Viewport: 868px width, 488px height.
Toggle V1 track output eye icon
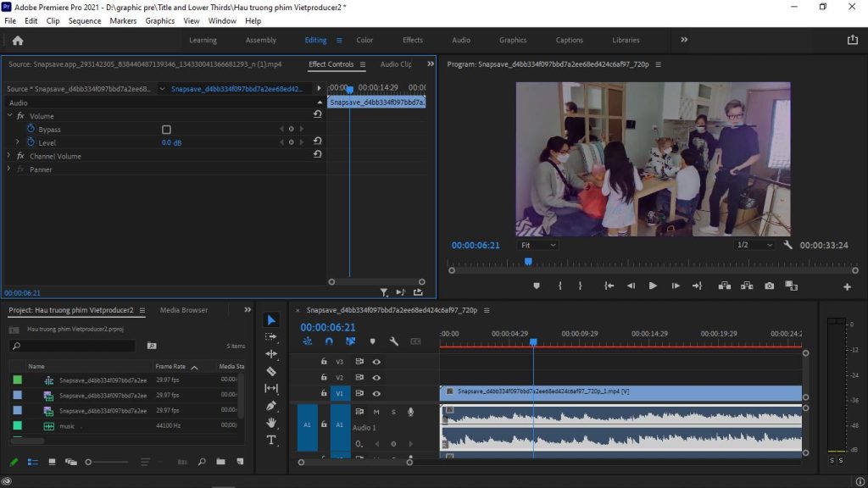(x=376, y=393)
